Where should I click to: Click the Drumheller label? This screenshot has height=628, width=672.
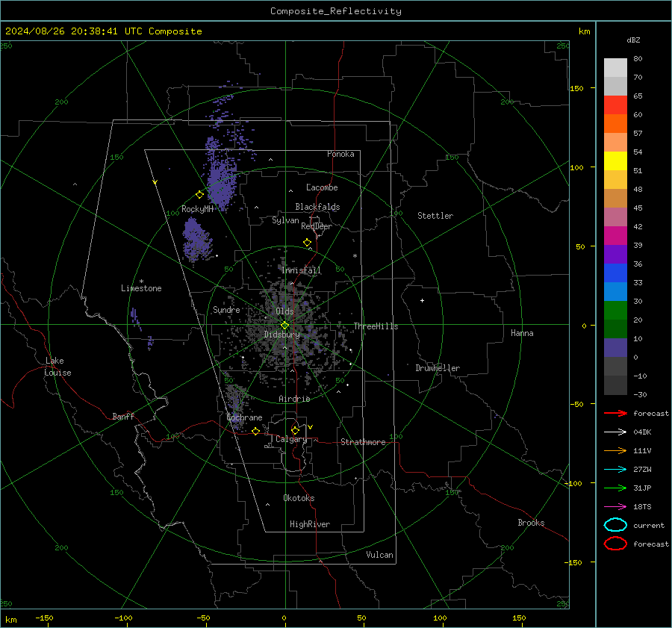[438, 368]
